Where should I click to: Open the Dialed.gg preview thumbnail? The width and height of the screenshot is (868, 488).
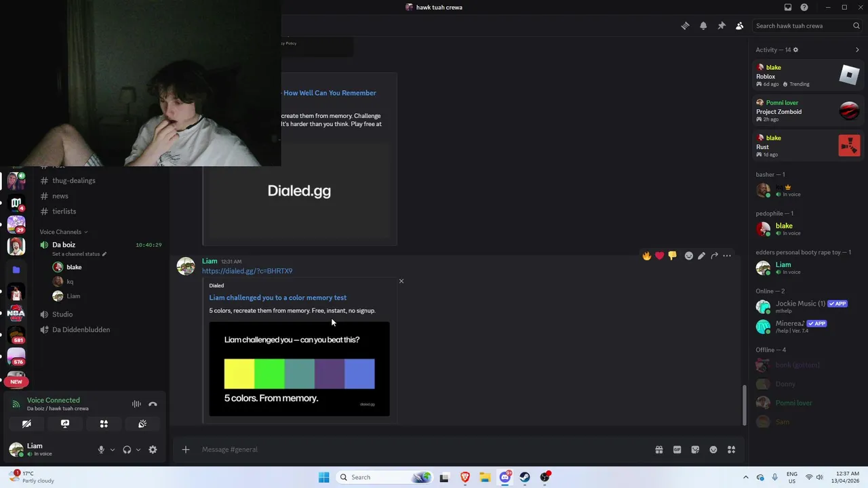(299, 190)
